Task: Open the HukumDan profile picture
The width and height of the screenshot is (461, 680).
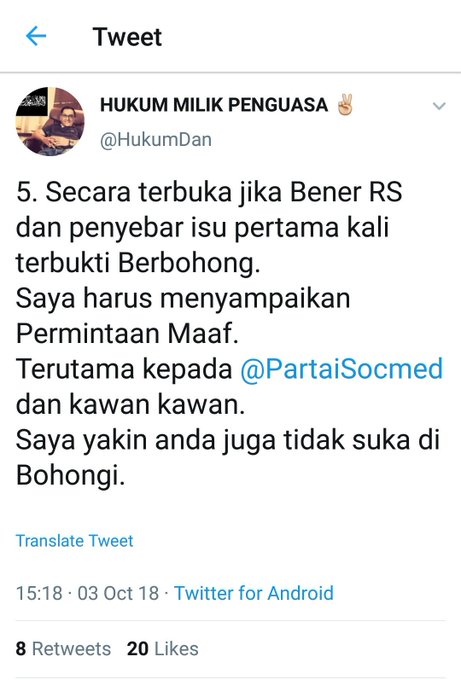Action: tap(50, 121)
